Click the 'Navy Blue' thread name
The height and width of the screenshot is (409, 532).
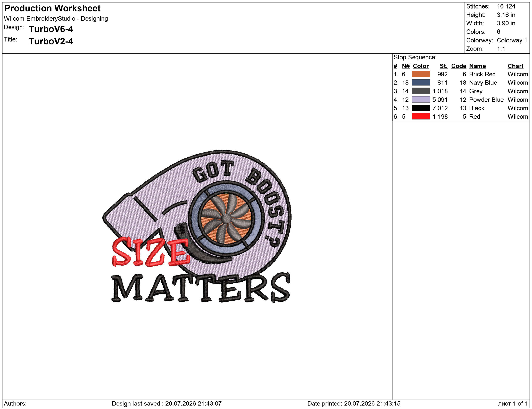(483, 83)
